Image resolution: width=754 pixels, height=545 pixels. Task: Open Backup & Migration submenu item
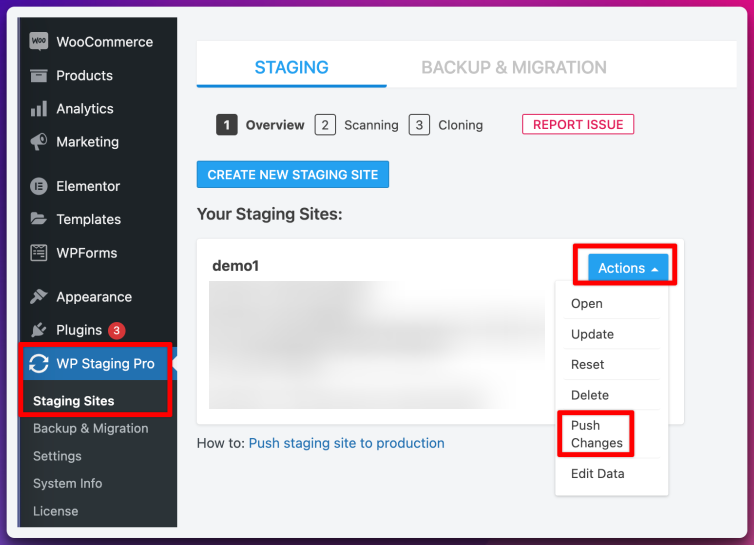90,428
